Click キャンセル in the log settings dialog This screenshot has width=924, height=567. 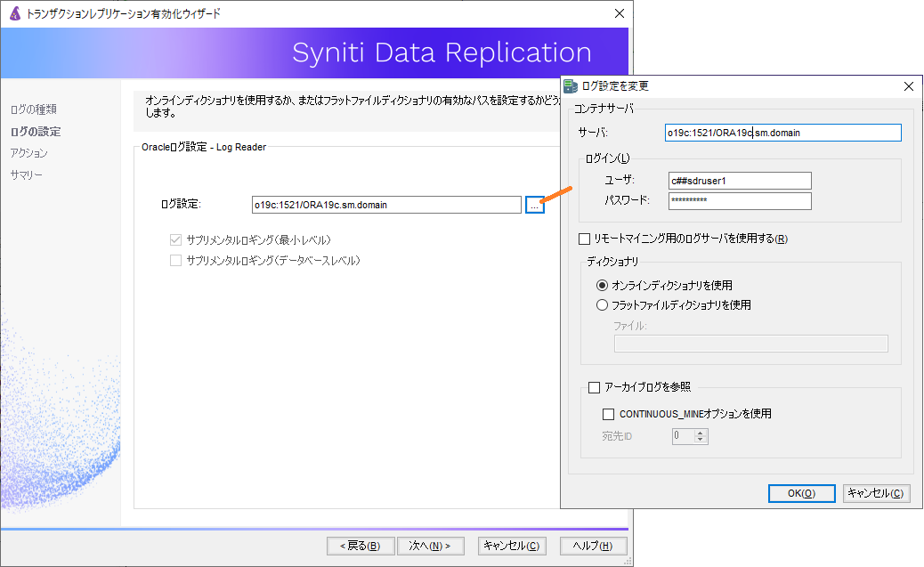876,494
